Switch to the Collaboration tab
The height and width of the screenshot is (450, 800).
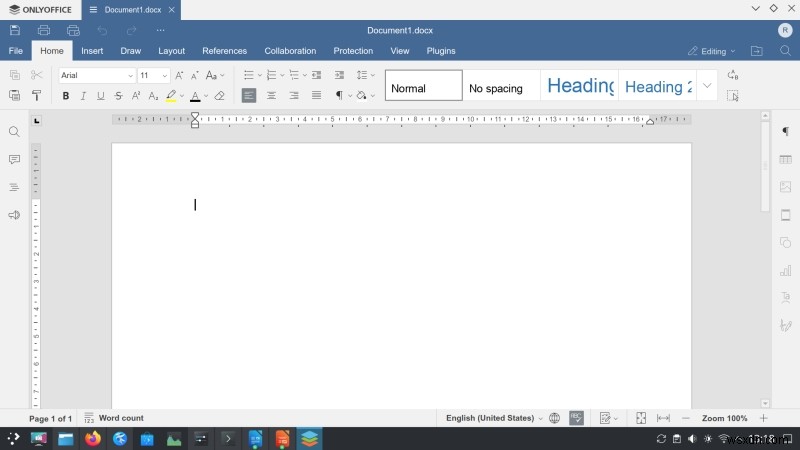point(290,51)
